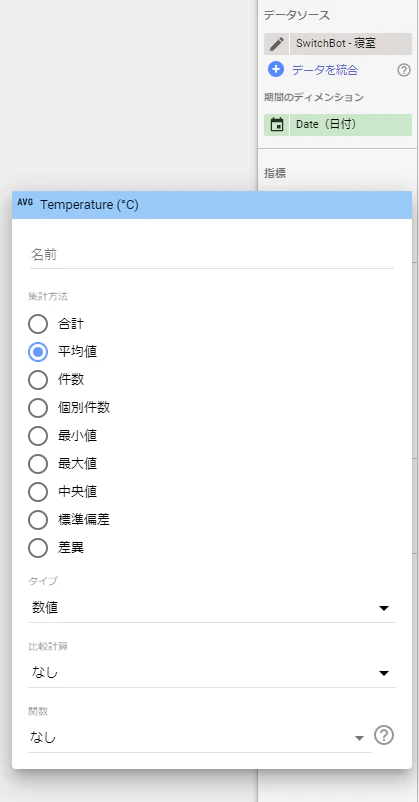The image size is (419, 802).
Task: Click the calendar icon beside Date（日付）
Action: click(277, 125)
